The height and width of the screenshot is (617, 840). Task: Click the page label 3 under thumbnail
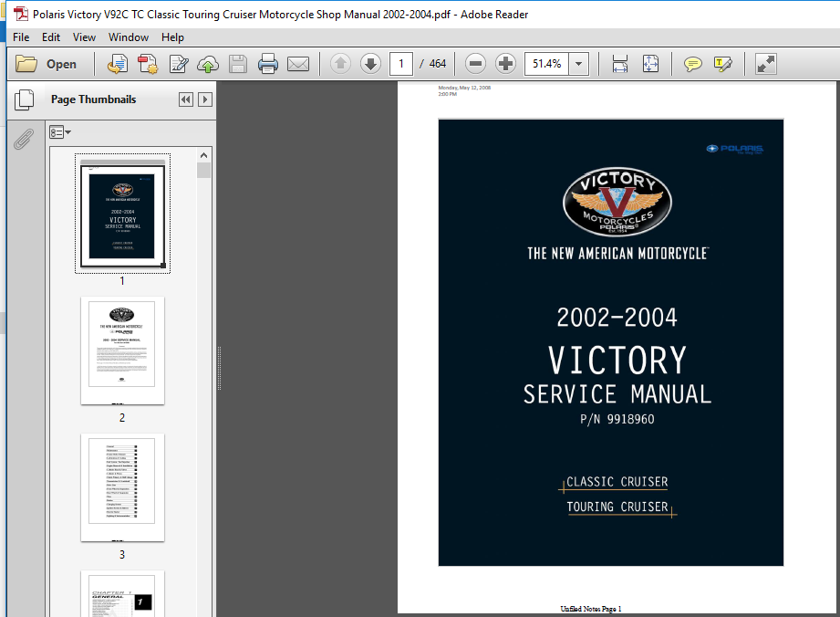tap(122, 554)
